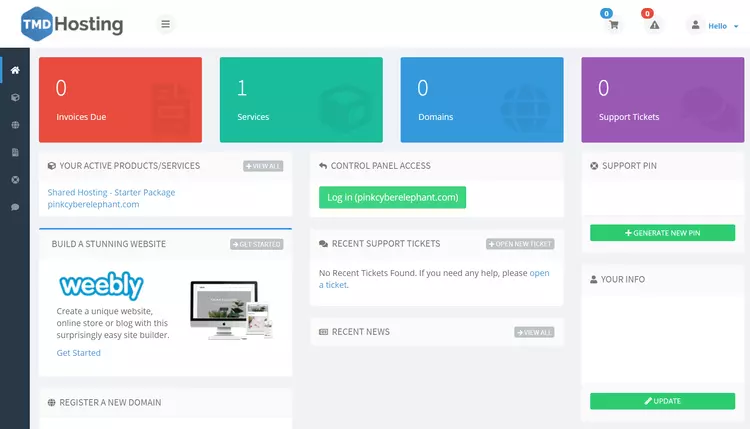Open the Support Tickets tile

663,100
